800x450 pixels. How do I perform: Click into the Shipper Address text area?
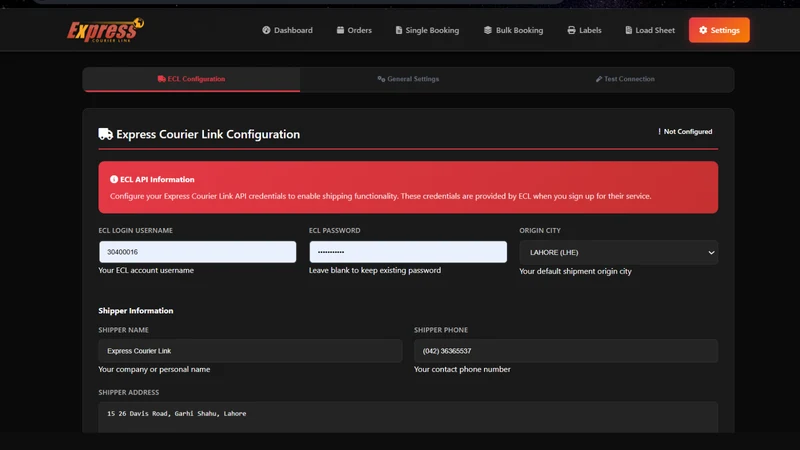(x=408, y=417)
